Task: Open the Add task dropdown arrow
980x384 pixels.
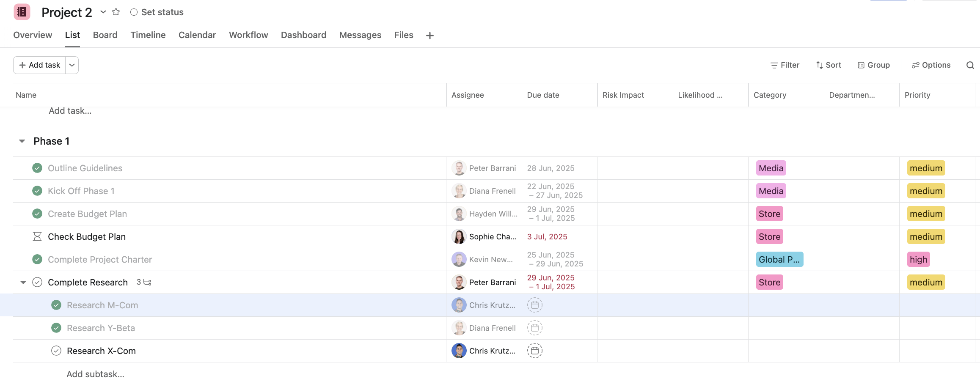Action: click(72, 65)
